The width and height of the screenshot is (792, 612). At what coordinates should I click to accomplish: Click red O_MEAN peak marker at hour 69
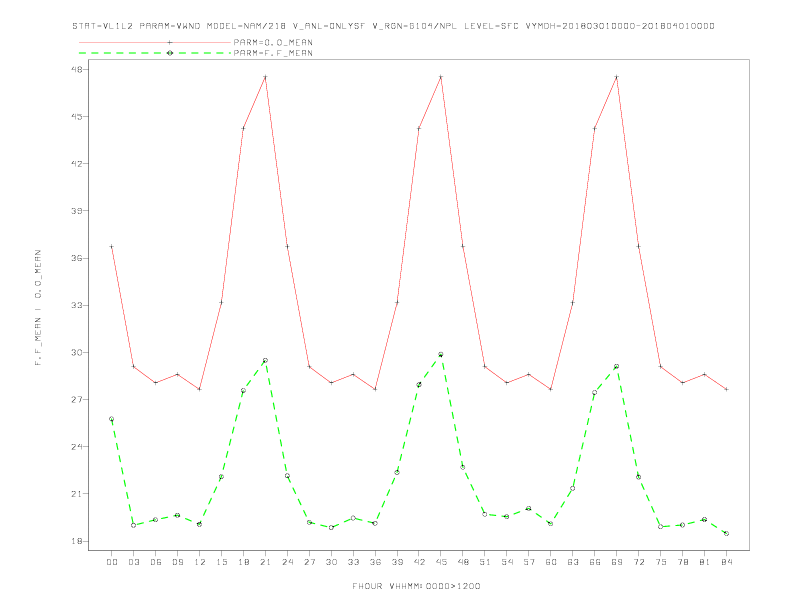617,77
